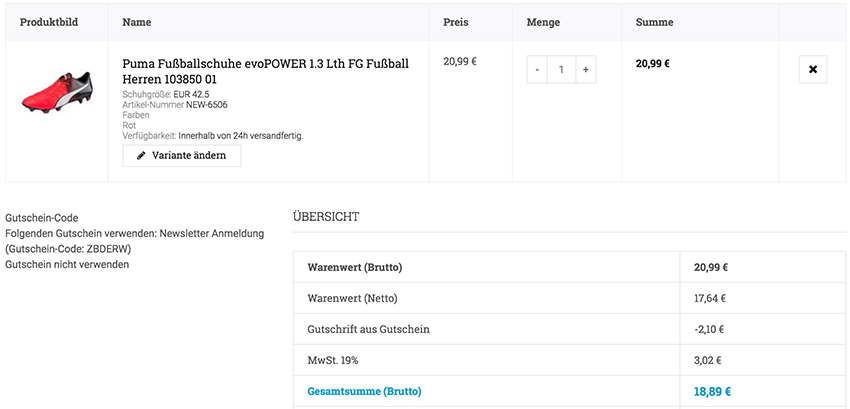This screenshot has height=409, width=850.
Task: Click the Produktbild column header
Action: point(49,22)
